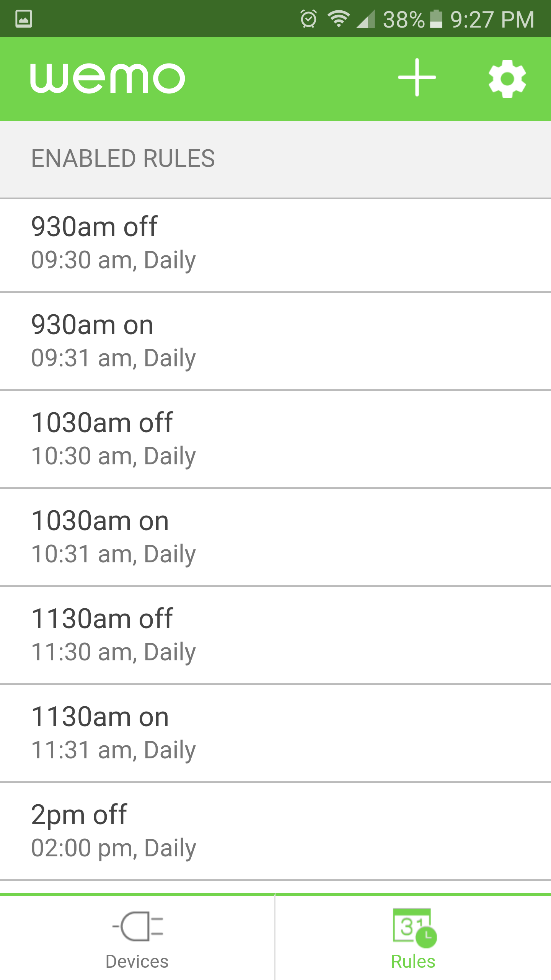Open the 930am on rule

(275, 341)
